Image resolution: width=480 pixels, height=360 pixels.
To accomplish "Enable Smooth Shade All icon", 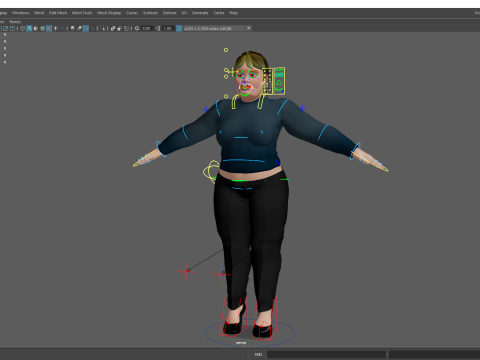I will point(29,28).
